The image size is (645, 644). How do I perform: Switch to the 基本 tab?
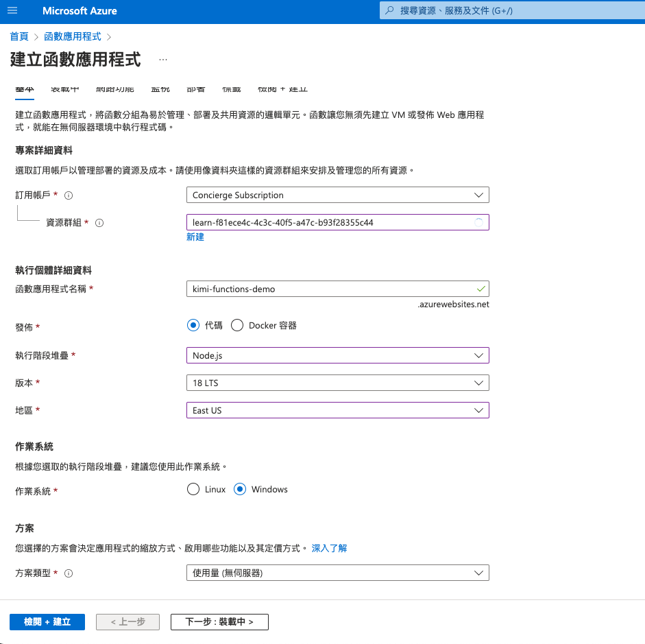point(25,89)
